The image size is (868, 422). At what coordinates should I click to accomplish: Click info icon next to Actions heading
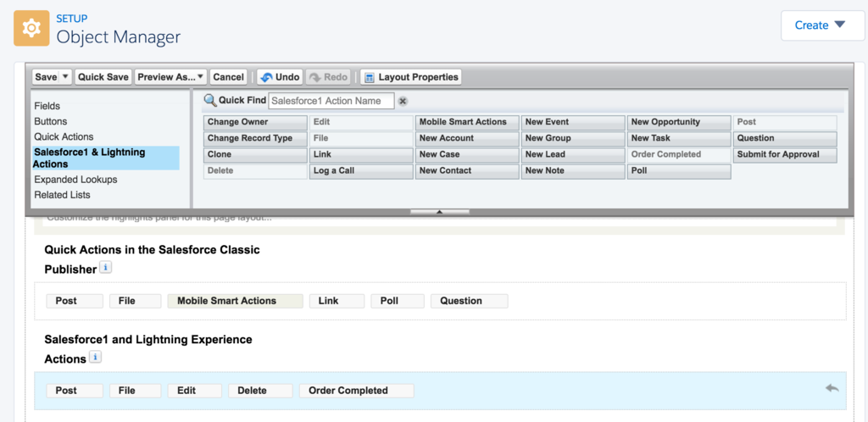tap(95, 358)
